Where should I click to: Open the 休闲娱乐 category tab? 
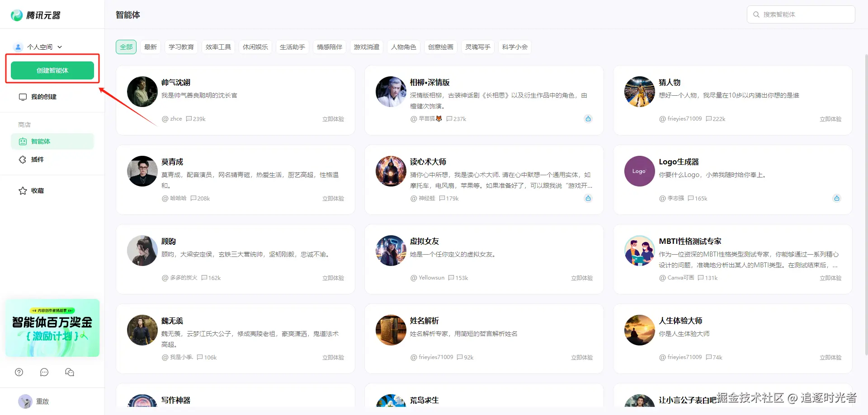tap(255, 47)
